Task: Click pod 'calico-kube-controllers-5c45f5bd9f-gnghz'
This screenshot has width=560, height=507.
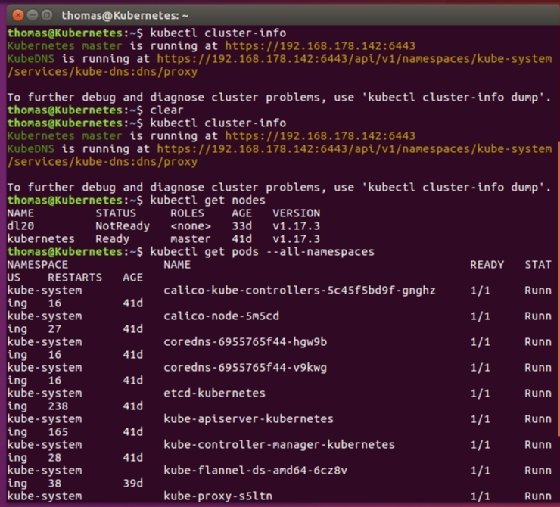Action: 299,290
